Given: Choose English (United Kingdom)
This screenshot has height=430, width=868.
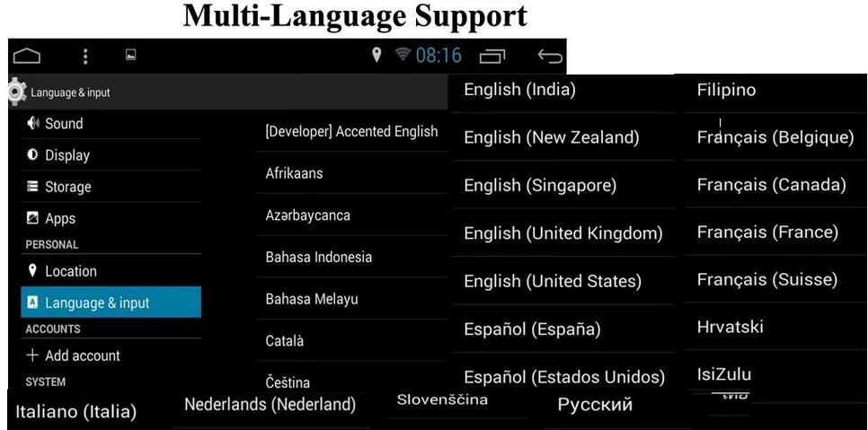Looking at the screenshot, I should (563, 233).
